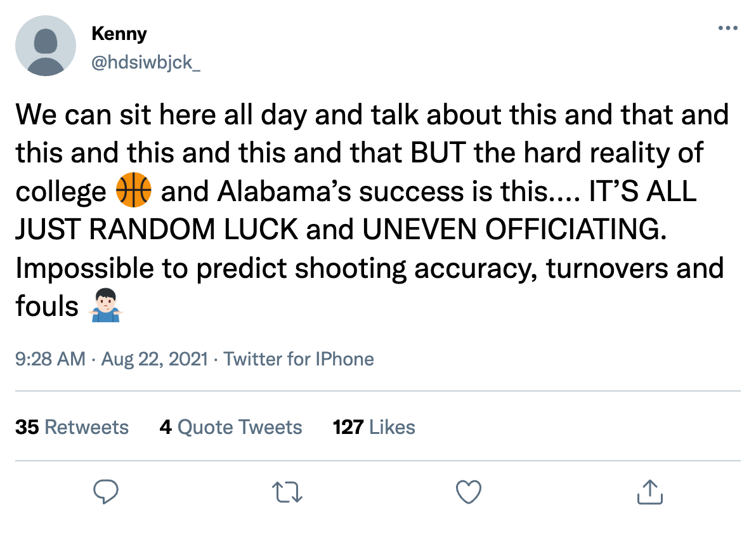Open the three-dot more options menu
The height and width of the screenshot is (538, 756).
[x=727, y=29]
